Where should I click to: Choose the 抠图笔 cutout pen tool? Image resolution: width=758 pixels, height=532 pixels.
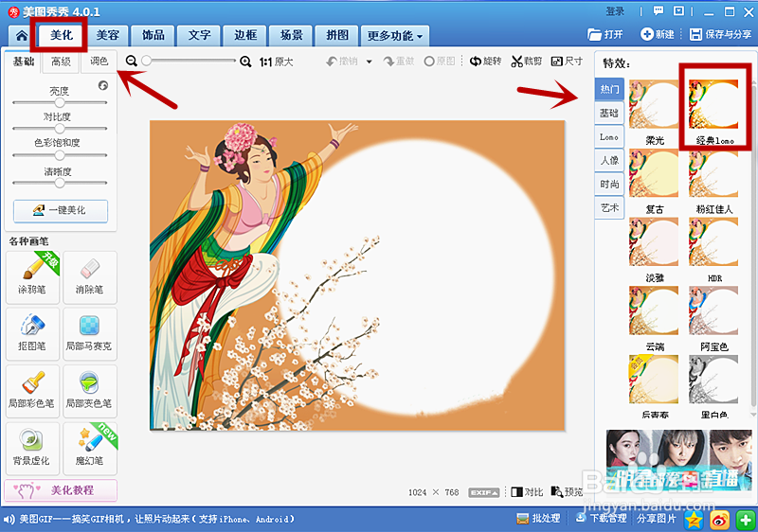pyautogui.click(x=32, y=333)
